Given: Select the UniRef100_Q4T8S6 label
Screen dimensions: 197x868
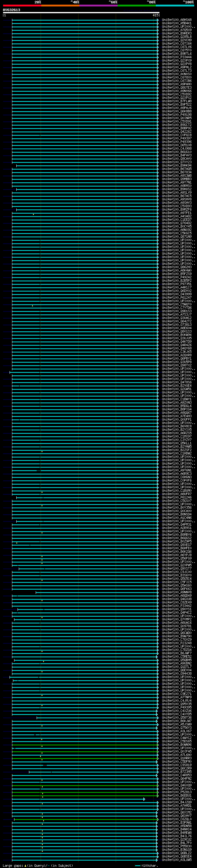Looking at the screenshot, I should point(177,382).
